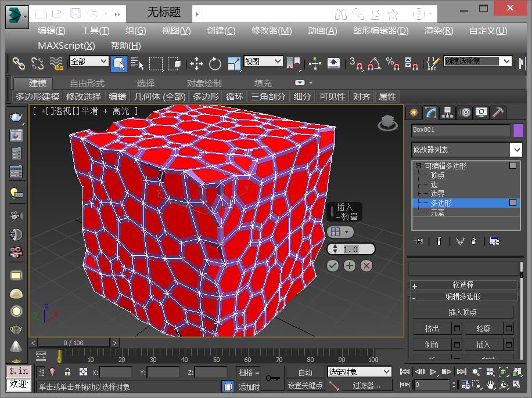Toggle Window/Crossing selection icon
Screen dimensions: 532x398
point(174,63)
